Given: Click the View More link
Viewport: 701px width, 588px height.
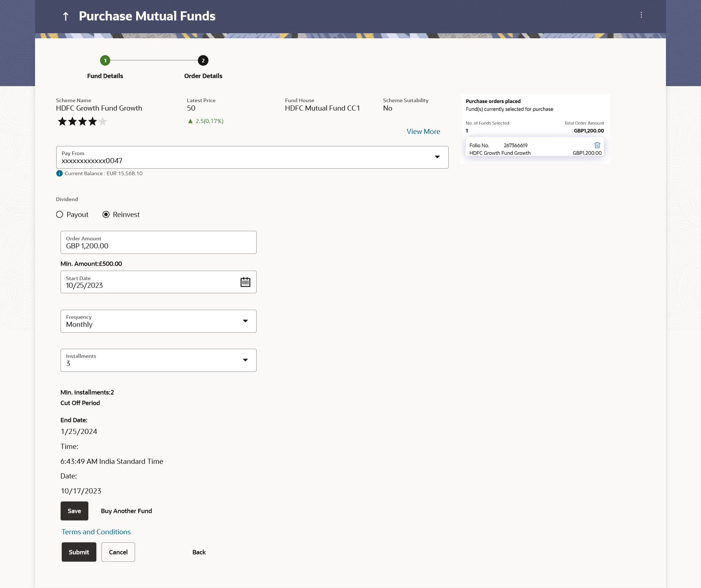Looking at the screenshot, I should 423,132.
